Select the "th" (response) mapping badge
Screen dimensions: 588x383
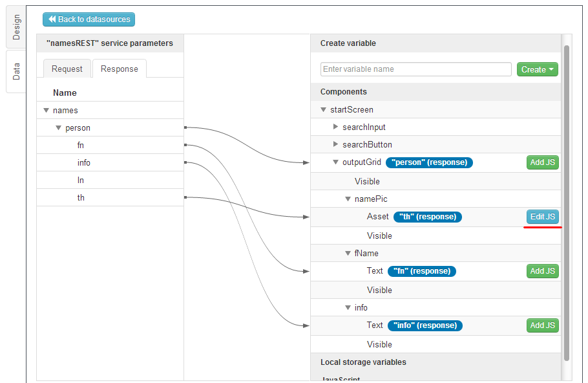pyautogui.click(x=427, y=217)
